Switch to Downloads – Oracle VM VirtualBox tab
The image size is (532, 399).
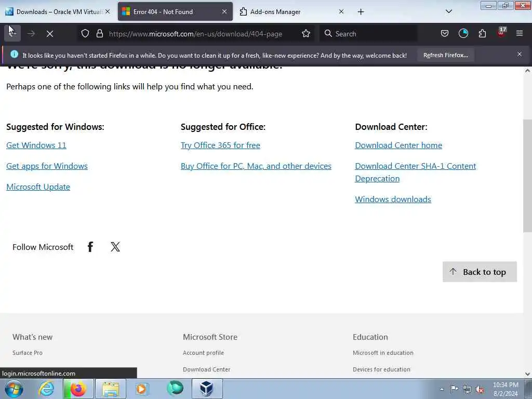point(57,11)
